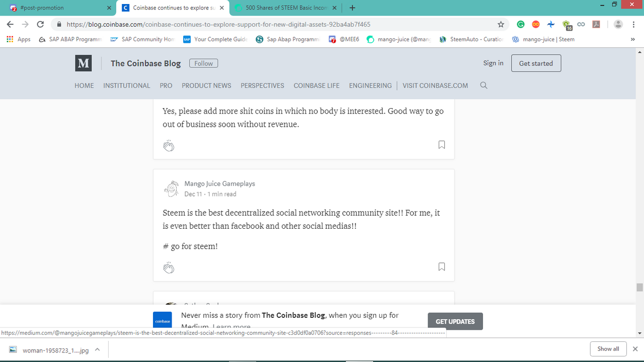
Task: Open the mango-juice | Steem bookmark
Action: [x=543, y=39]
